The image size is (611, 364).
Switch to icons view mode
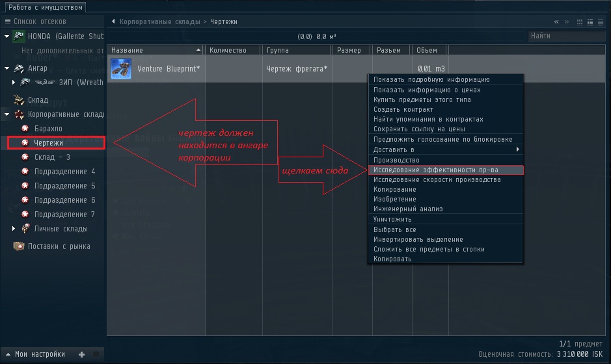pyautogui.click(x=580, y=22)
